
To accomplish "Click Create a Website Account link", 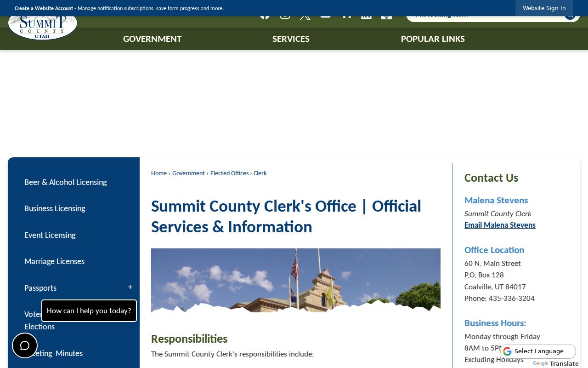I will [x=44, y=8].
